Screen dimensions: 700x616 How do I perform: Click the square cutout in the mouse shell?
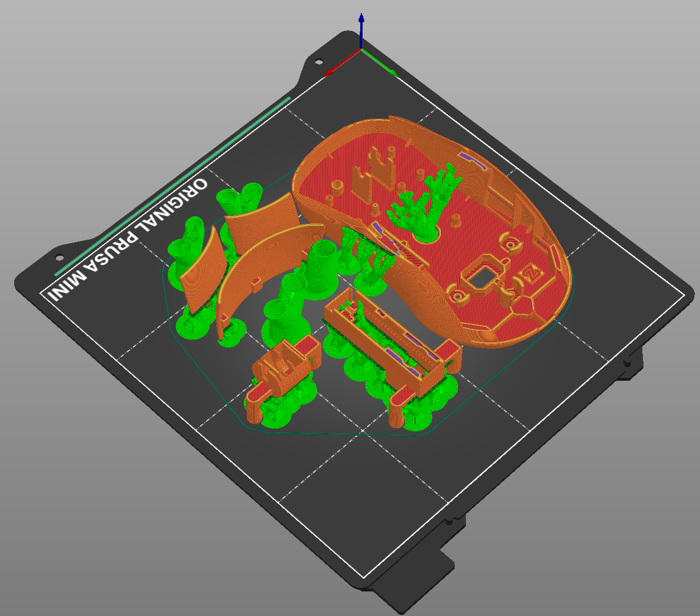click(484, 278)
